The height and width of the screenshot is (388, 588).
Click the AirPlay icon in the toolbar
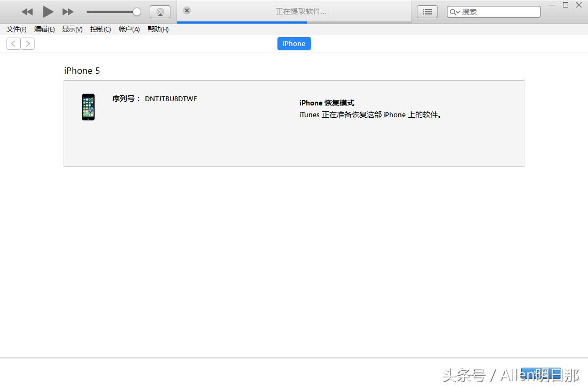coord(160,11)
